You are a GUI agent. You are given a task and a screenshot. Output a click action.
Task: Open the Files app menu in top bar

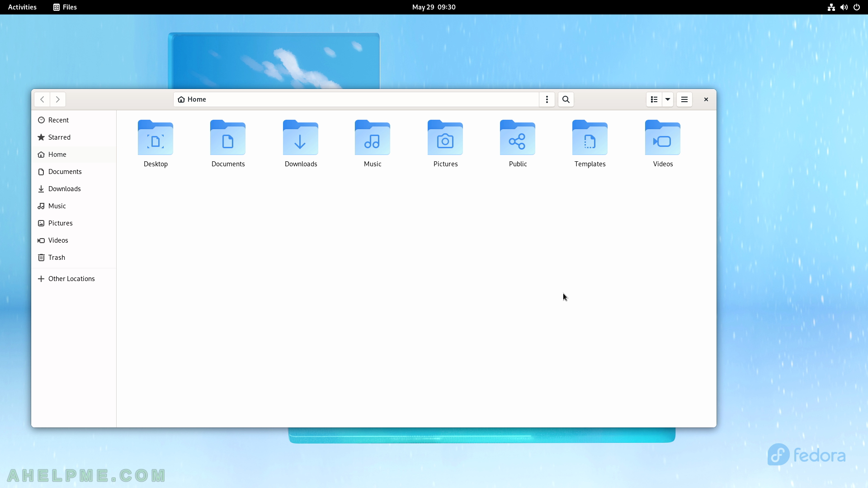pos(65,7)
